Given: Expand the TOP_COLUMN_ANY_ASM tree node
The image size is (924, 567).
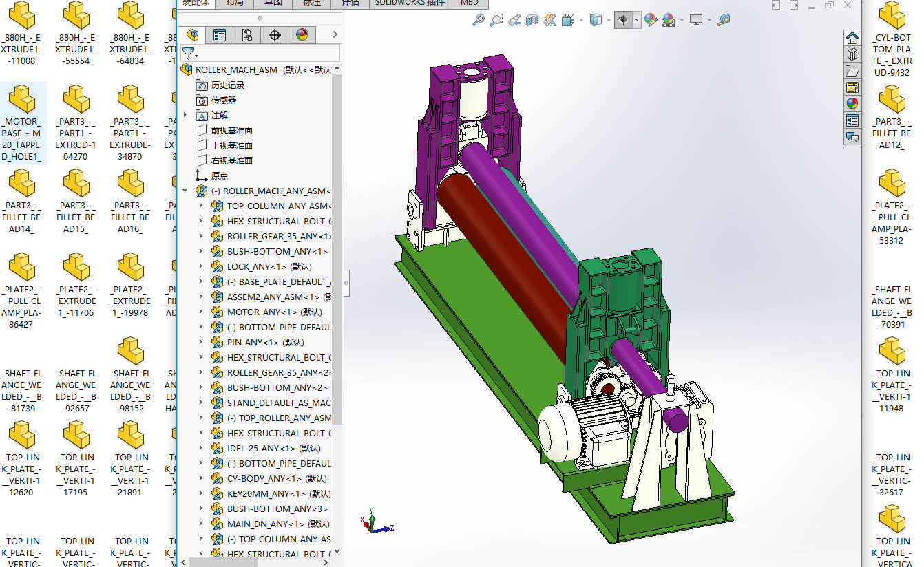Looking at the screenshot, I should coord(201,206).
